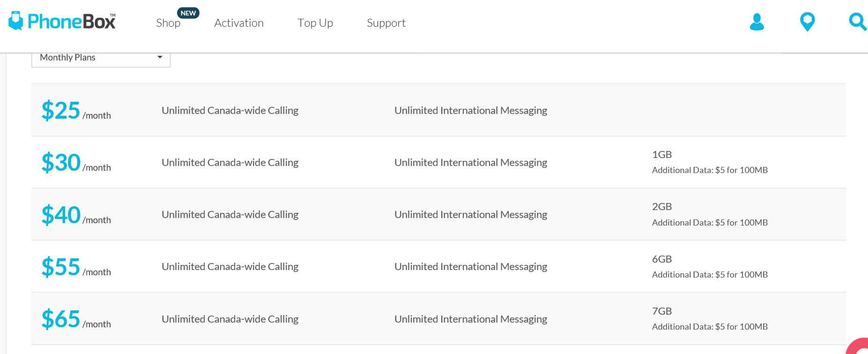
Task: Navigate to Support
Action: click(x=386, y=23)
